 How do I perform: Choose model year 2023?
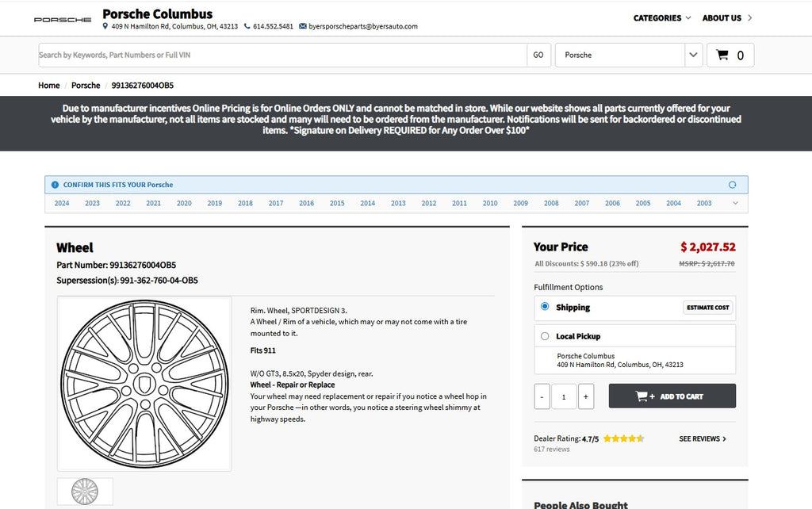pos(92,203)
